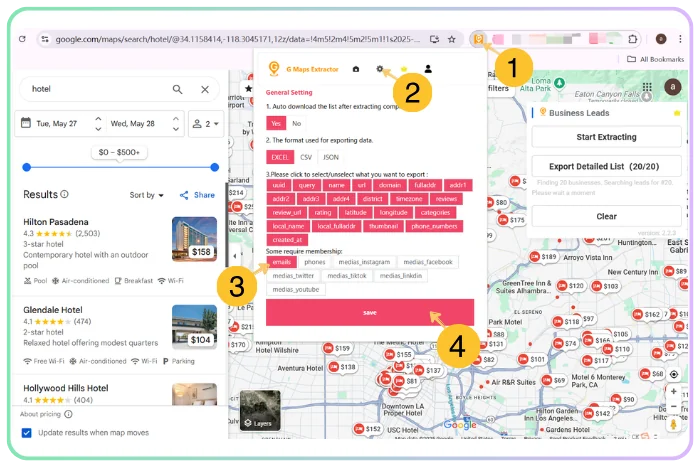
Task: Open the check-in date Tue, May 27
Action: pos(56,124)
